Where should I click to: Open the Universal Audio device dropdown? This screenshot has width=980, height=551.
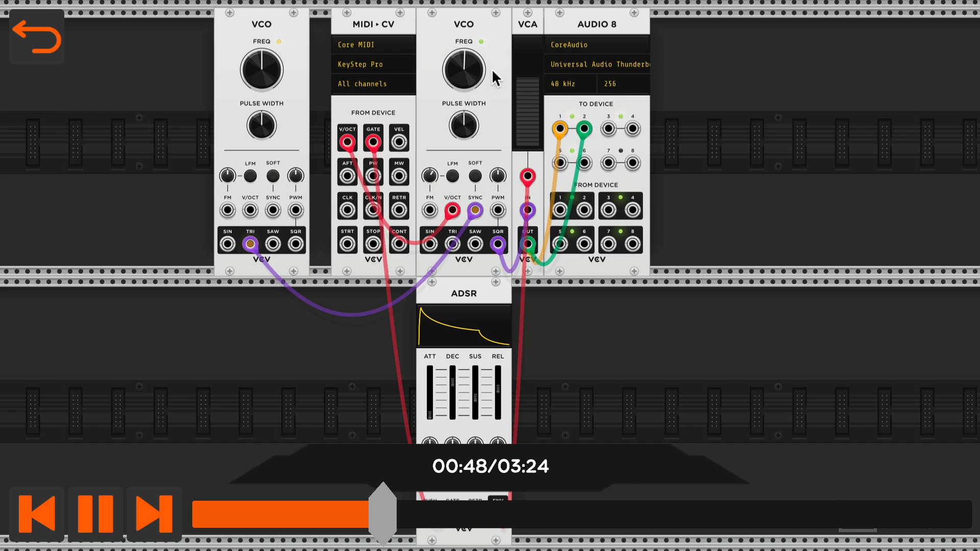coord(597,64)
